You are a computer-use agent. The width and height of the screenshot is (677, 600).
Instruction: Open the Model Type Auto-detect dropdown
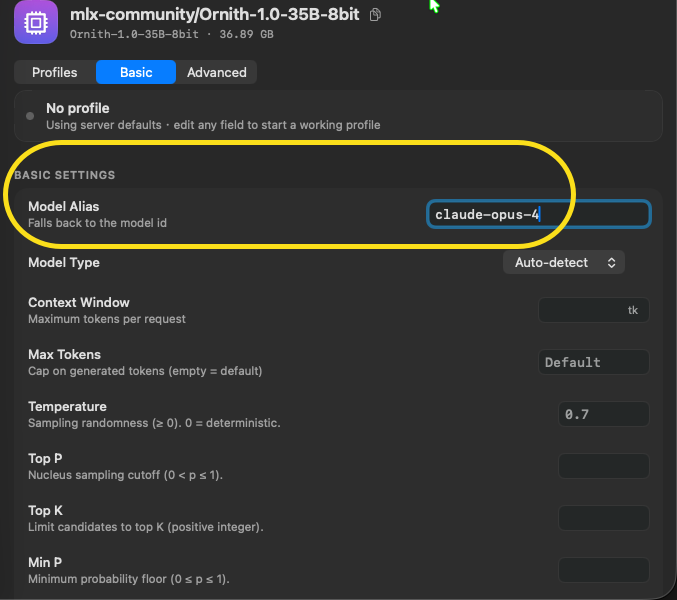563,262
